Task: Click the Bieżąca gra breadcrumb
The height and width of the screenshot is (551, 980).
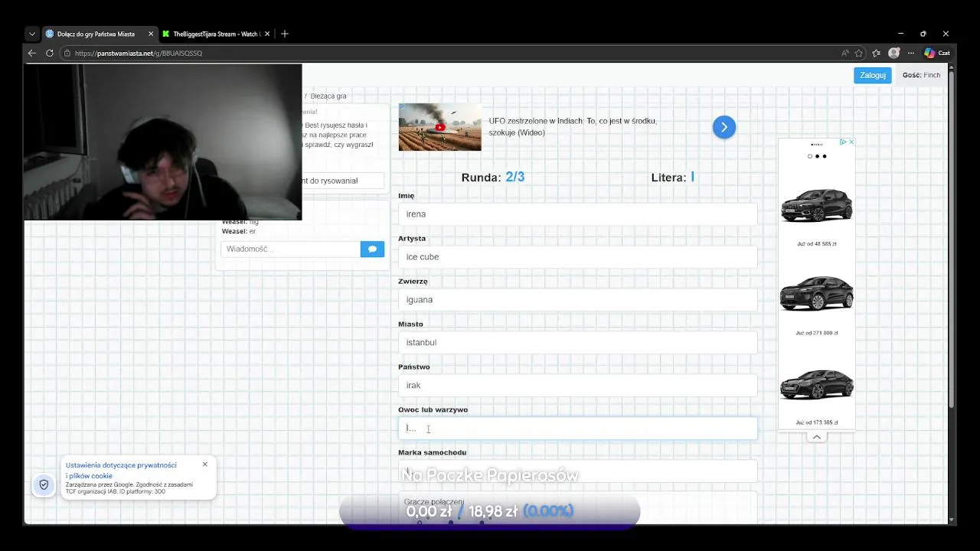Action: pos(328,96)
